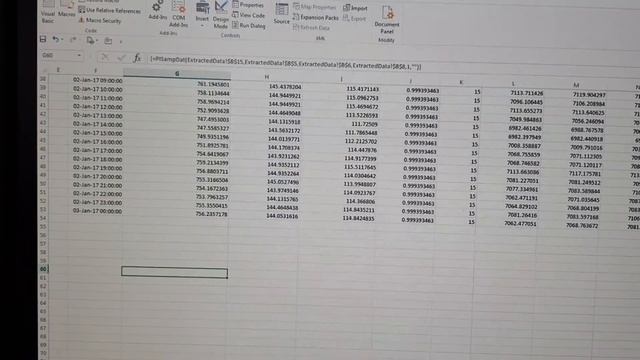
Task: Click the selected cell G60
Action: [174, 272]
